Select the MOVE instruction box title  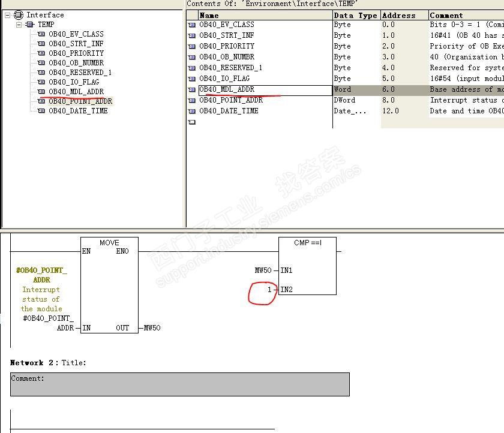pos(109,243)
